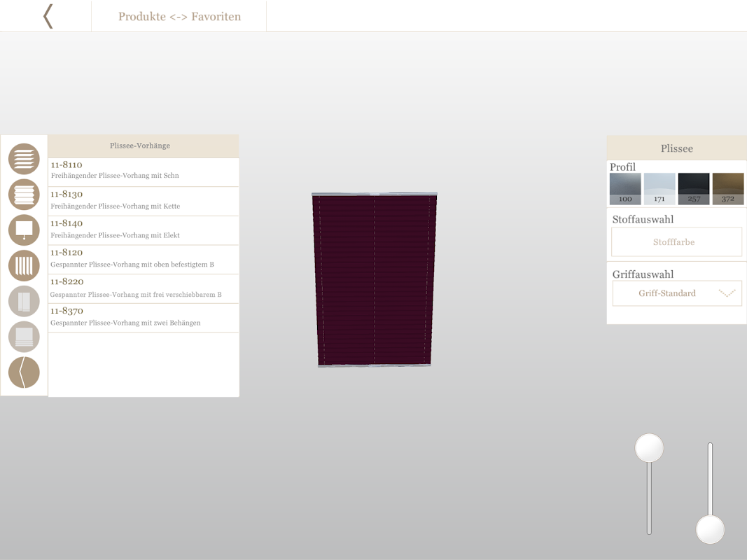The height and width of the screenshot is (560, 747).
Task: Click the Plissee panel header
Action: (676, 148)
